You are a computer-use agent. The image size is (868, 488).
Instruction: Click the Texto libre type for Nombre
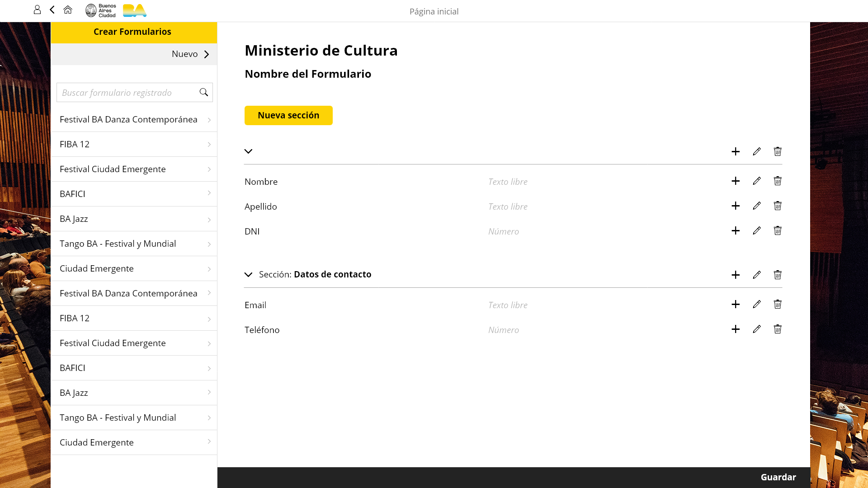coord(508,182)
